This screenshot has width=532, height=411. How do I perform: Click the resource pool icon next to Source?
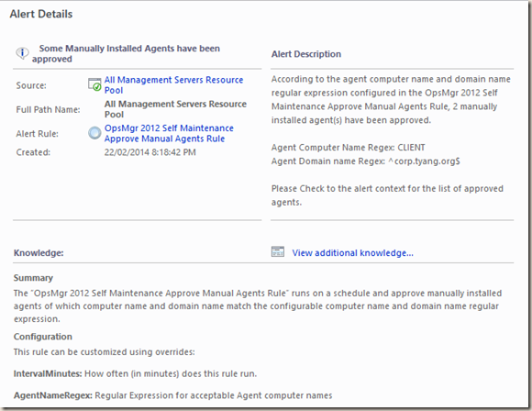(x=94, y=84)
